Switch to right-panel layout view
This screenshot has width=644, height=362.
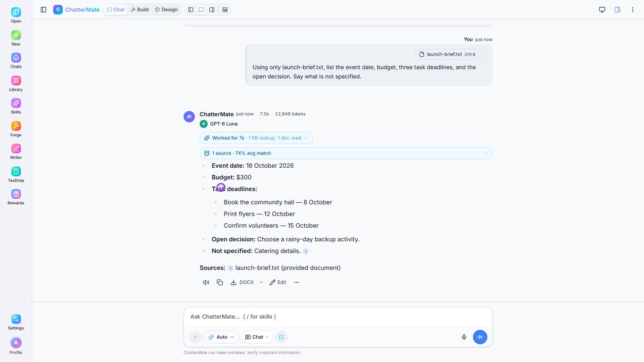click(x=212, y=10)
